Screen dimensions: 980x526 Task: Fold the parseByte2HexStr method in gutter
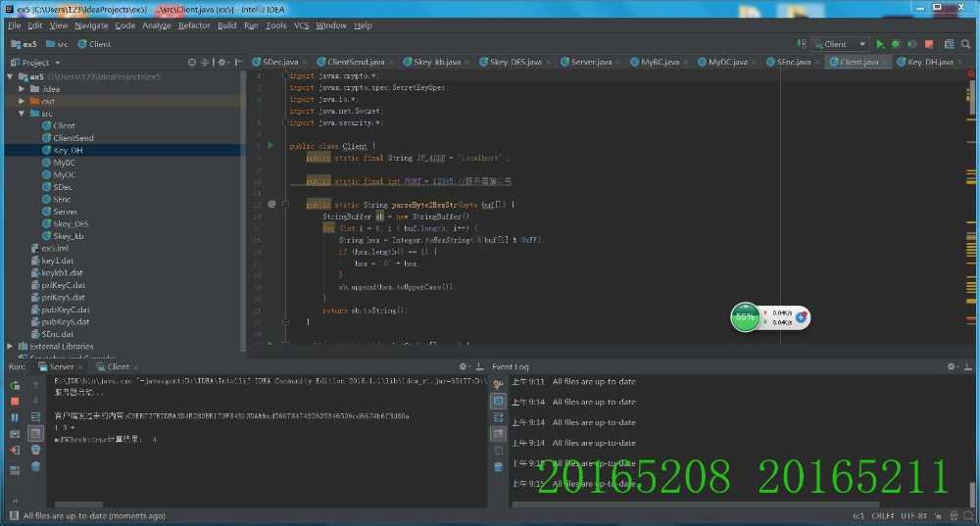pyautogui.click(x=285, y=204)
